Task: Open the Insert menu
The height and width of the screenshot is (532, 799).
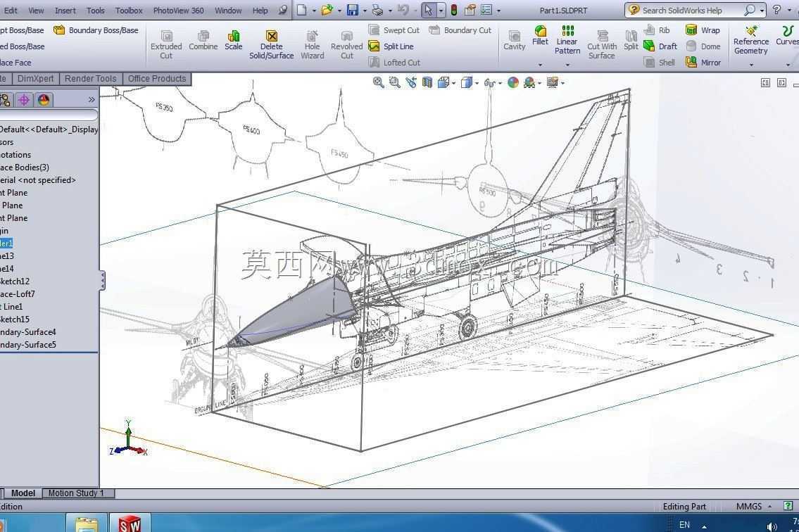Action: tap(65, 10)
